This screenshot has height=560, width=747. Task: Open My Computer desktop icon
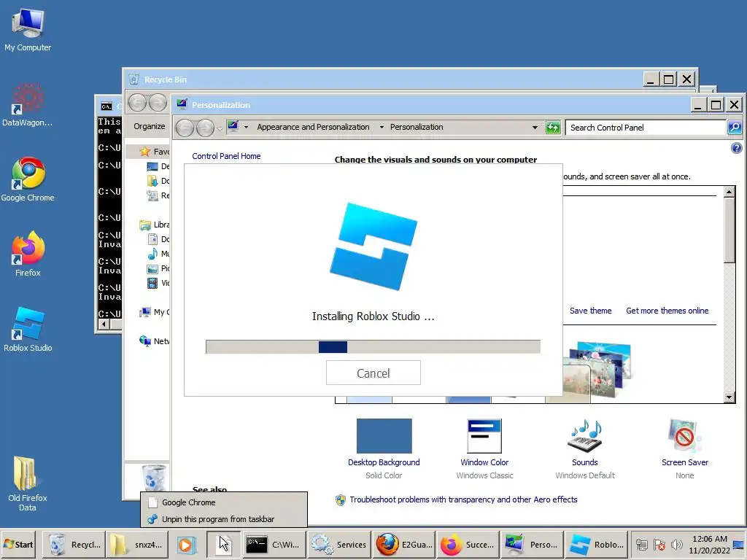pos(28,29)
